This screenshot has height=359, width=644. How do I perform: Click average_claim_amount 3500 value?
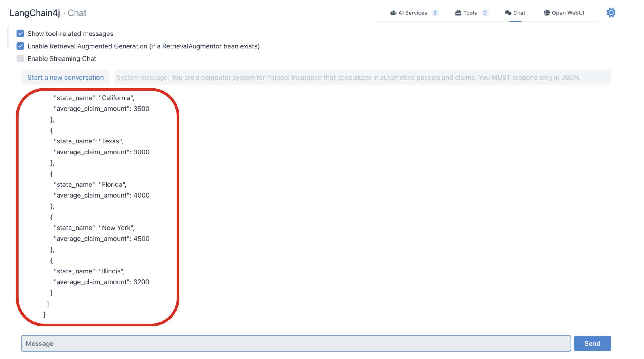pyautogui.click(x=141, y=109)
